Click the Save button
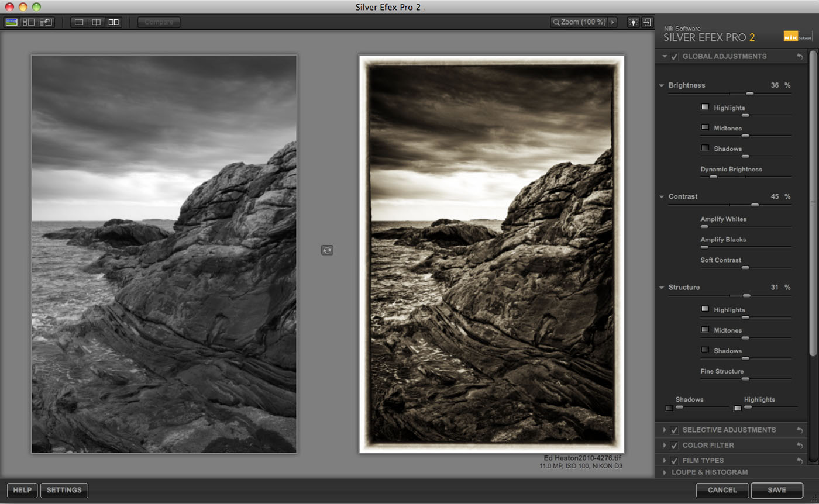Screen dimensions: 819x504 pos(776,490)
